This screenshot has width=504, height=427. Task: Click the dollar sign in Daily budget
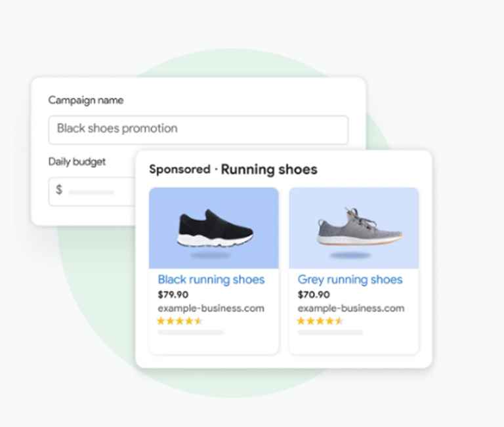point(59,190)
